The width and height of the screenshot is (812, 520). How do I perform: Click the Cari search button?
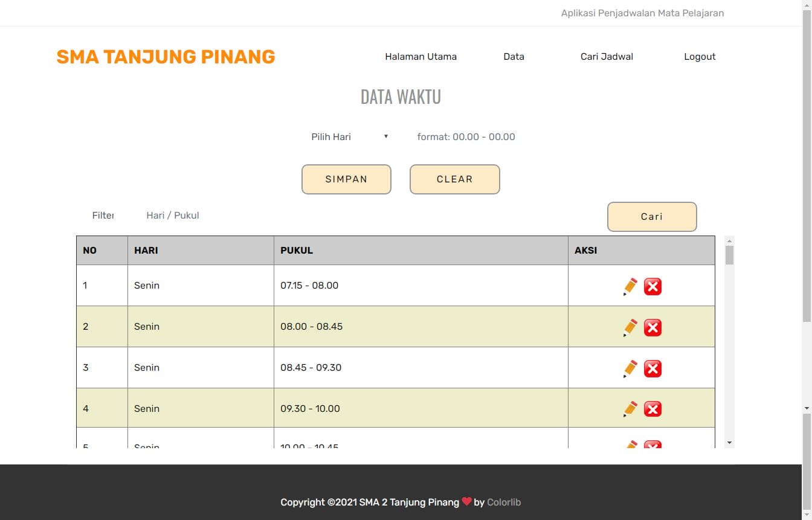tap(651, 217)
